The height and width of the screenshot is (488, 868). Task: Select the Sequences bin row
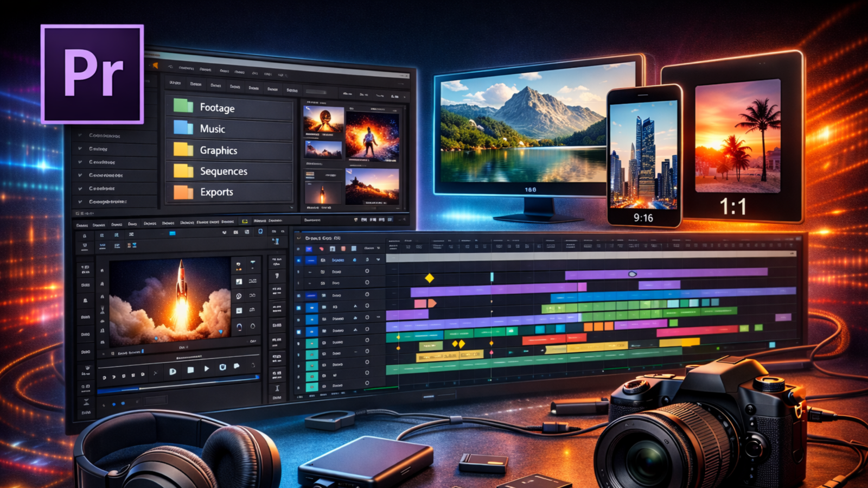coord(224,171)
